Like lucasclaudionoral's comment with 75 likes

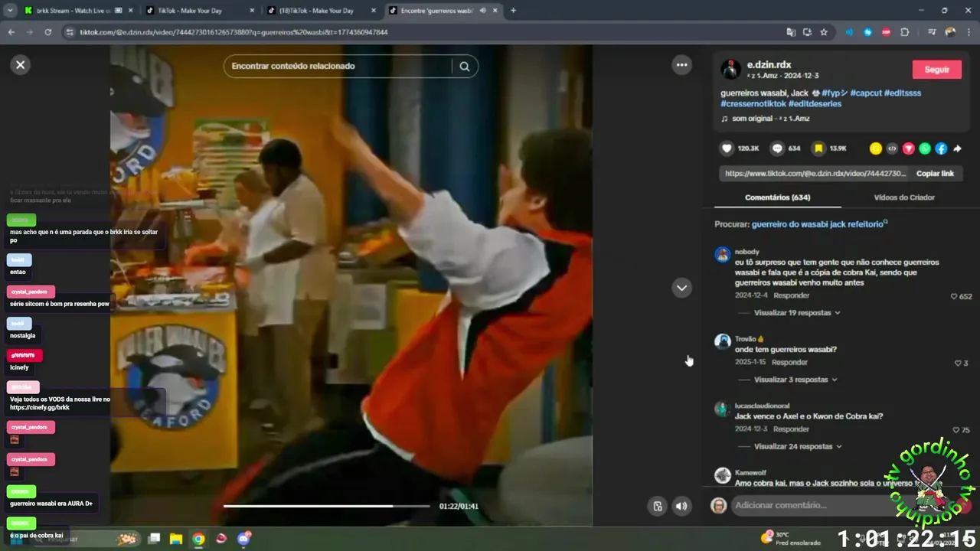coord(955,430)
